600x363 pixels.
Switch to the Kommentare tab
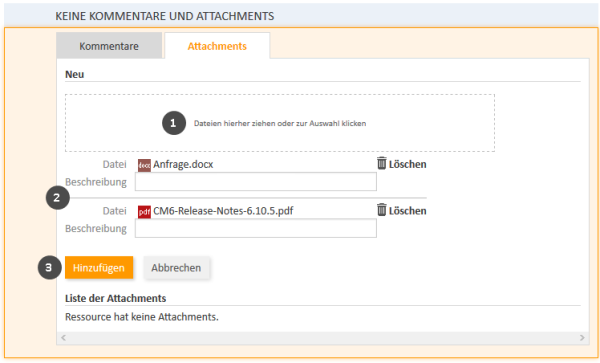click(109, 46)
